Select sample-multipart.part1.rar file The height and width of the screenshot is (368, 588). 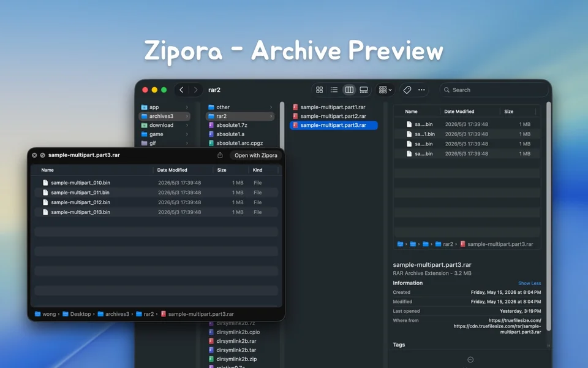pos(334,107)
